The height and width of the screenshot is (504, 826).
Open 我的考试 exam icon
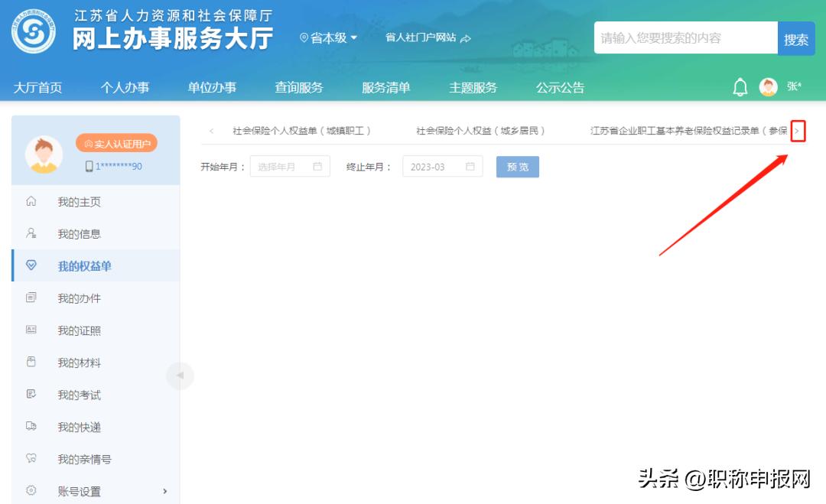pyautogui.click(x=31, y=395)
